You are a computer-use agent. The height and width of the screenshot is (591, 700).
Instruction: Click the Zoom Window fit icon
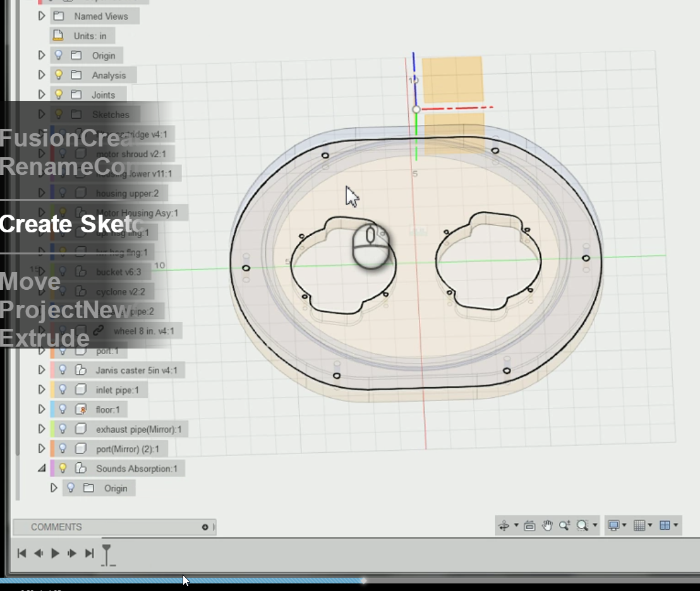[582, 526]
